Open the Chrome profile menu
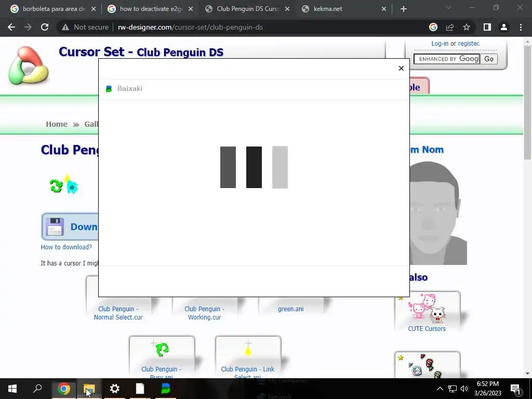The image size is (532, 399). pyautogui.click(x=504, y=27)
